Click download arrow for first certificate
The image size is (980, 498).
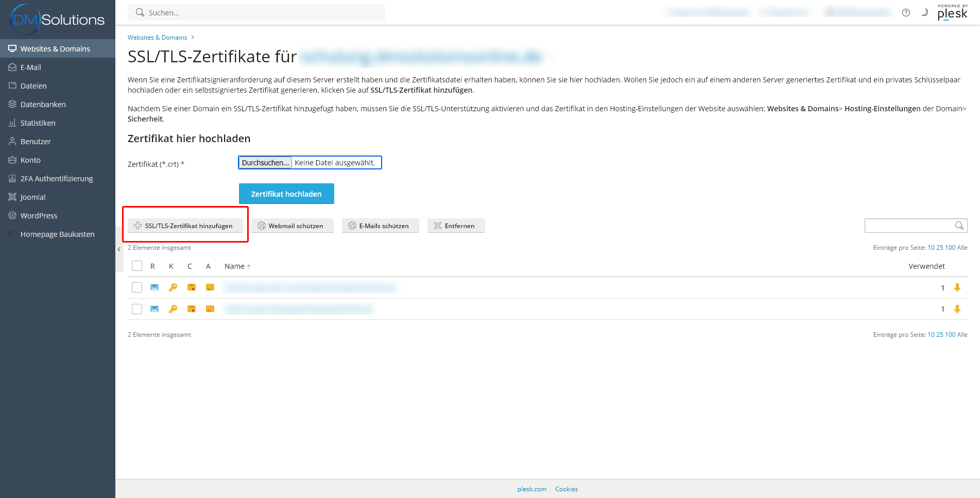pos(957,287)
